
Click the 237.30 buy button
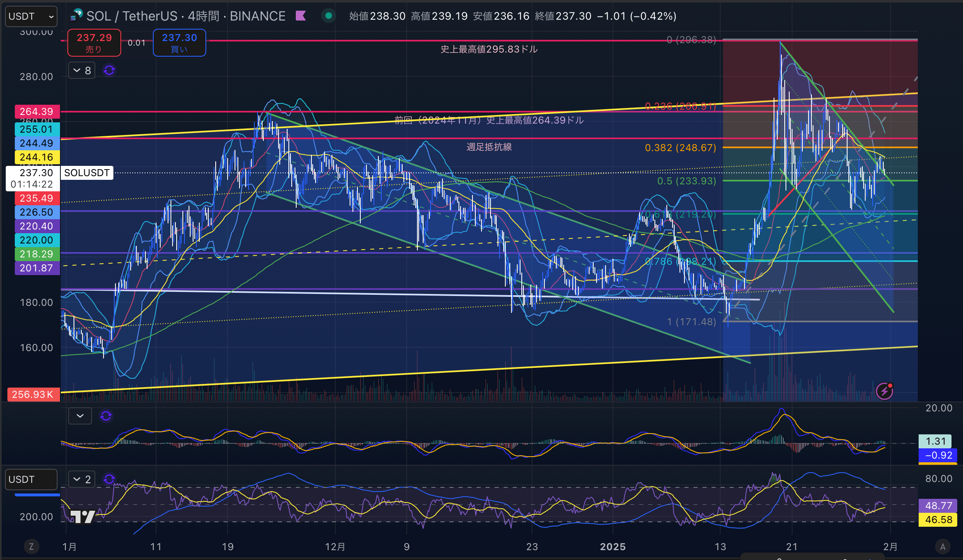179,43
